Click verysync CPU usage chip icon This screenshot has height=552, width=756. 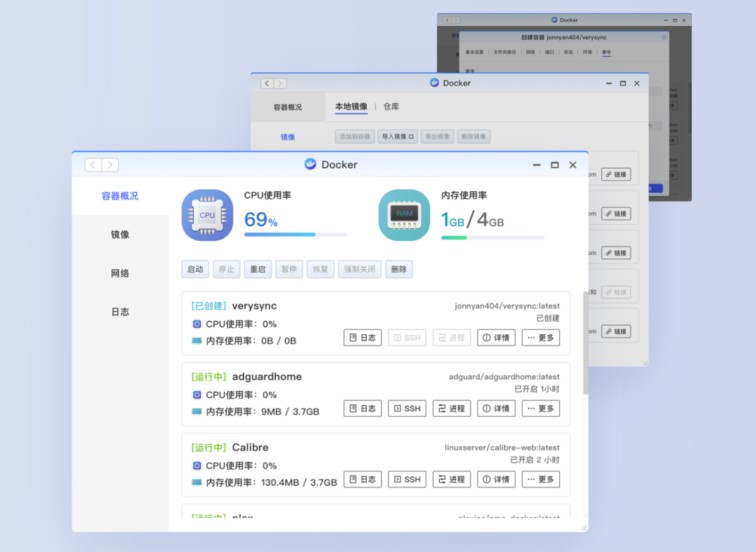click(197, 324)
